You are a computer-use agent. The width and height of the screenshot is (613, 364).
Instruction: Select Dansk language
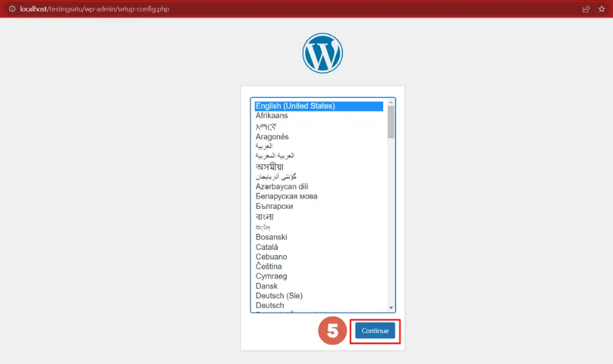point(319,286)
